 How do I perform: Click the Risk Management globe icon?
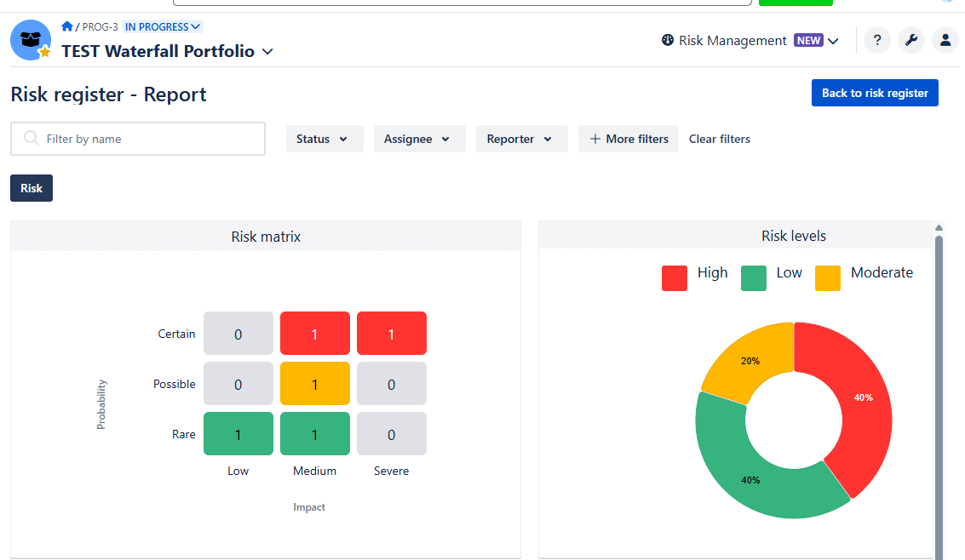tap(668, 40)
